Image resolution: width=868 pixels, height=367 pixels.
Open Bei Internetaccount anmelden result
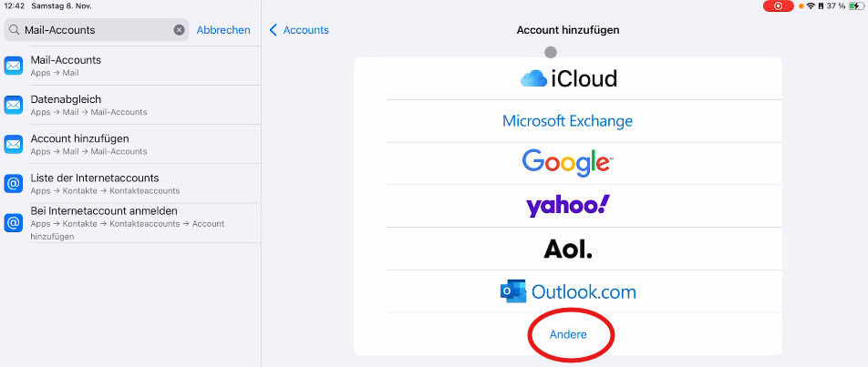130,223
